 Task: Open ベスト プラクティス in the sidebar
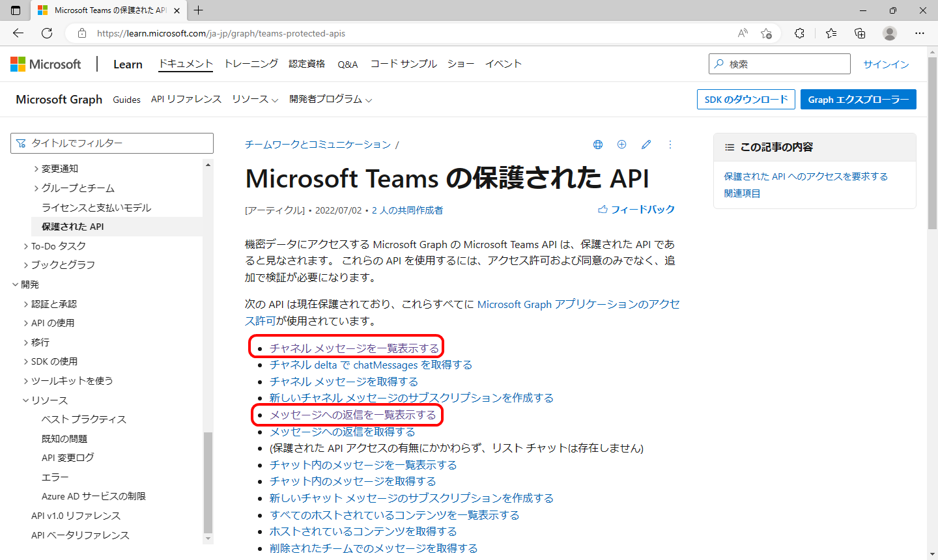click(x=84, y=419)
